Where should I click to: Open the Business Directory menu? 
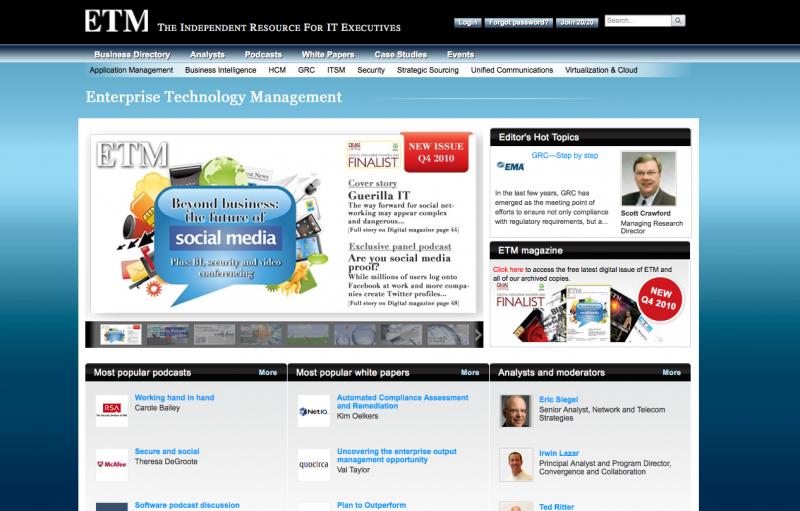click(132, 55)
